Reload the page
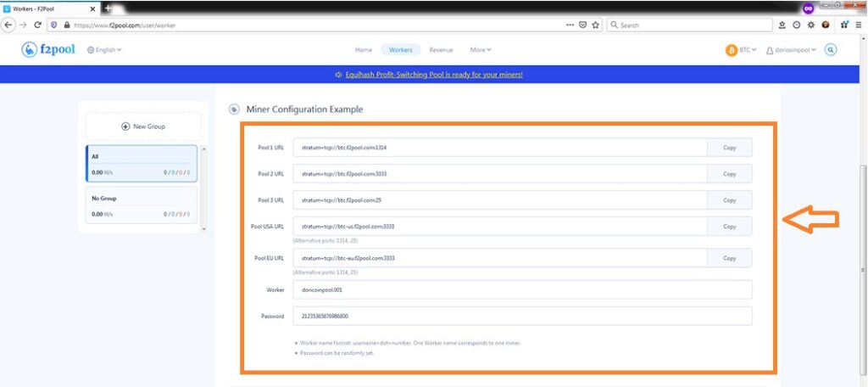 click(x=37, y=25)
